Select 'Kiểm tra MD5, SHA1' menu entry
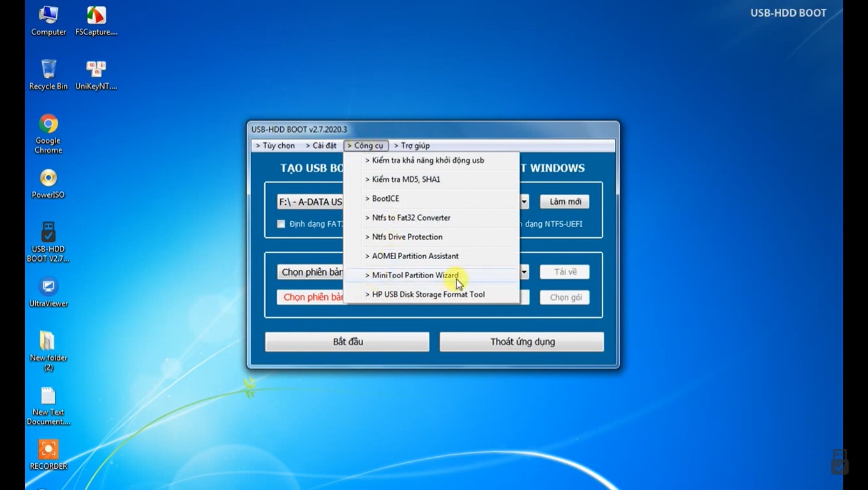The height and width of the screenshot is (490, 868). (431, 179)
